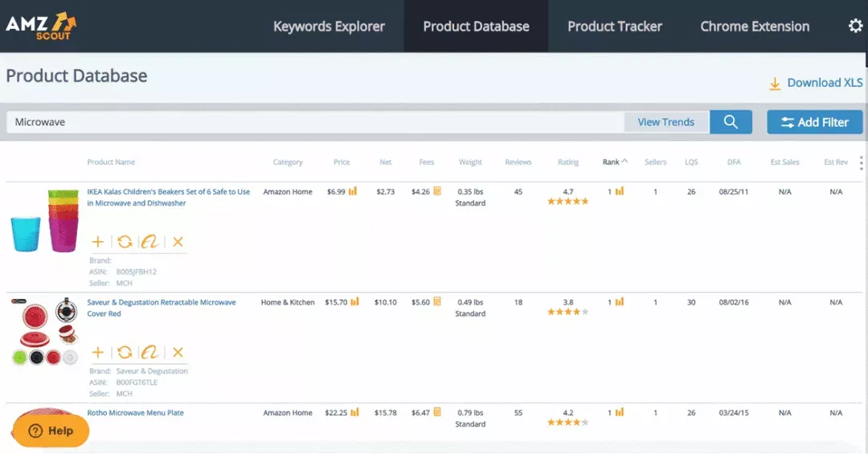Refresh the IKEA Kalas beakers row
This screenshot has width=868, height=454.
pyautogui.click(x=125, y=241)
